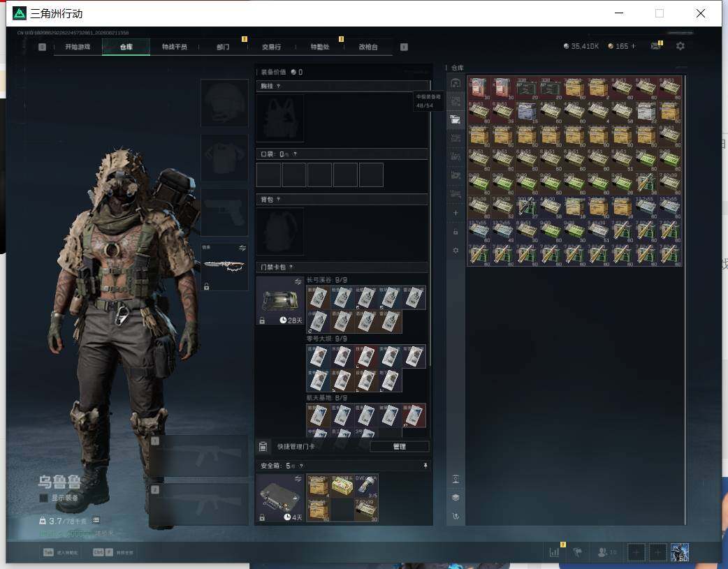Select the keycard case item
This screenshot has width=728, height=569.
tap(280, 301)
